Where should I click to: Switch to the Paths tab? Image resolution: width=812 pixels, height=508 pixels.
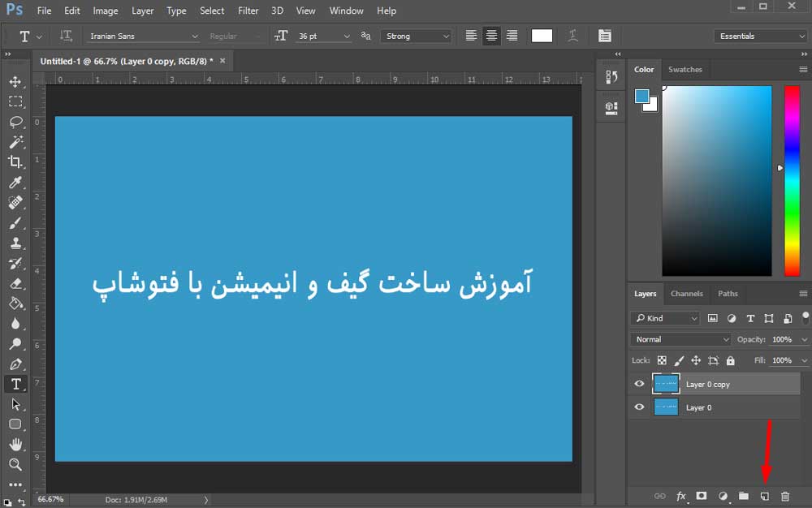click(x=728, y=293)
